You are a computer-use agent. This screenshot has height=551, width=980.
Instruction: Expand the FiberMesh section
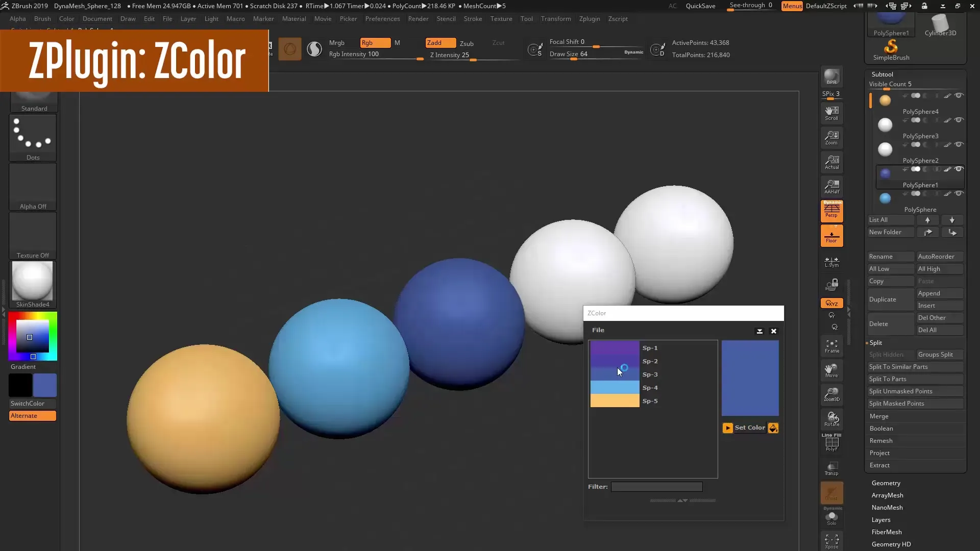[x=887, y=532]
